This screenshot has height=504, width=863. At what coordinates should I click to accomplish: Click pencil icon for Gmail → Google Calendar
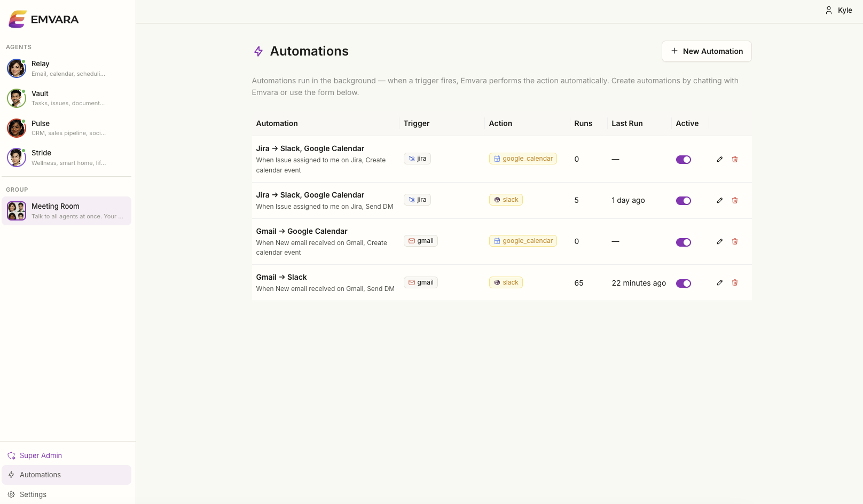[x=719, y=242]
